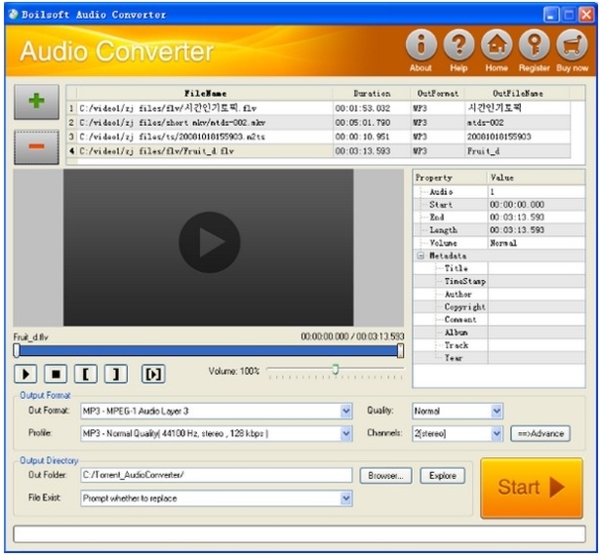Click the Year metadata row

point(499,357)
